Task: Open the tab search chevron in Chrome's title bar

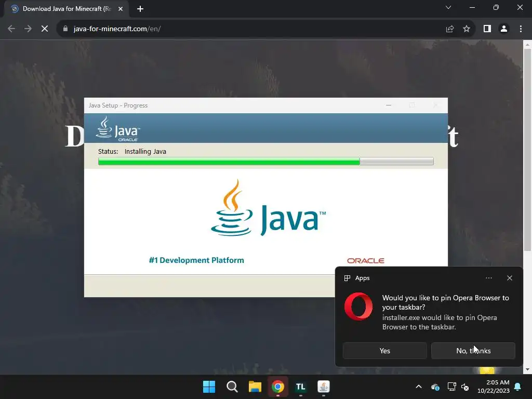Action: (x=448, y=7)
